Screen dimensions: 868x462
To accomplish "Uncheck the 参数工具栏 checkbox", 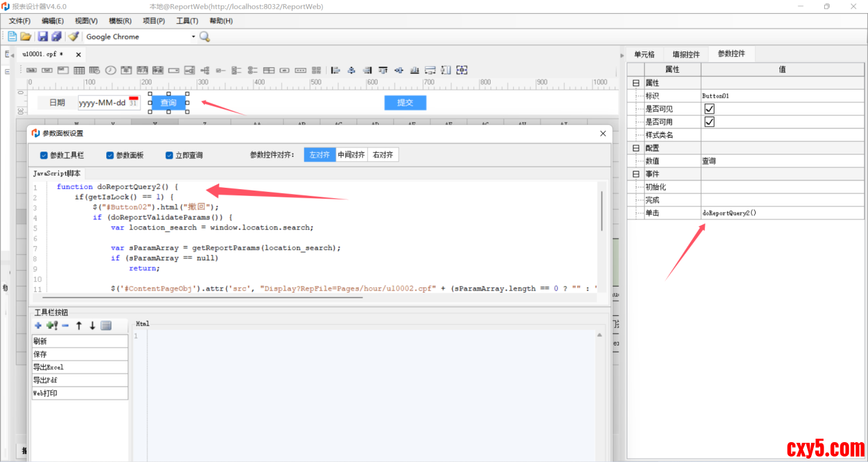I will (44, 155).
